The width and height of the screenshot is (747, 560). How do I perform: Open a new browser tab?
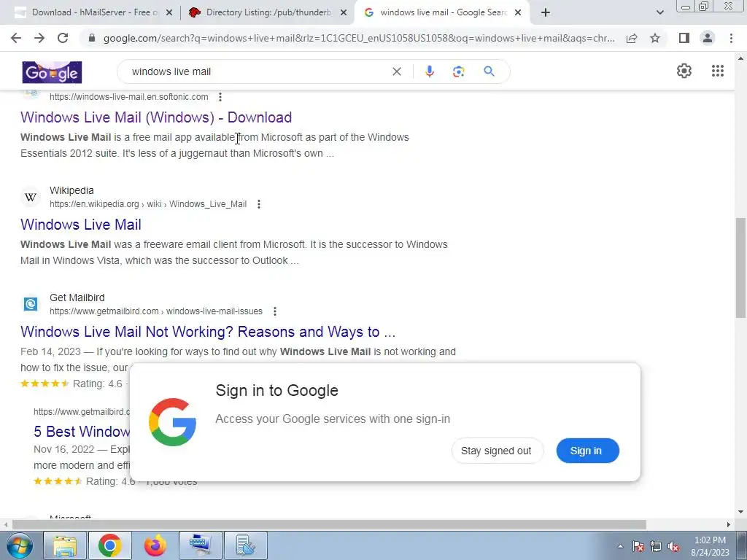tap(546, 13)
